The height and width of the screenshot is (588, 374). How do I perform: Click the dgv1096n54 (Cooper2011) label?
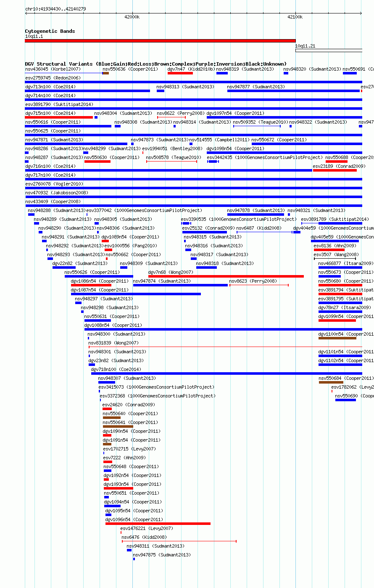click(x=134, y=519)
